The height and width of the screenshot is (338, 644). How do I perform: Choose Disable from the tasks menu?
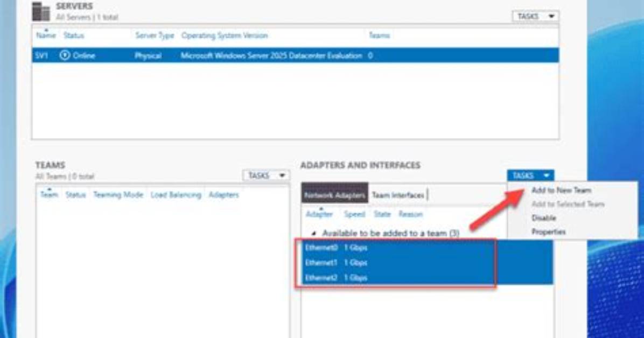(543, 218)
